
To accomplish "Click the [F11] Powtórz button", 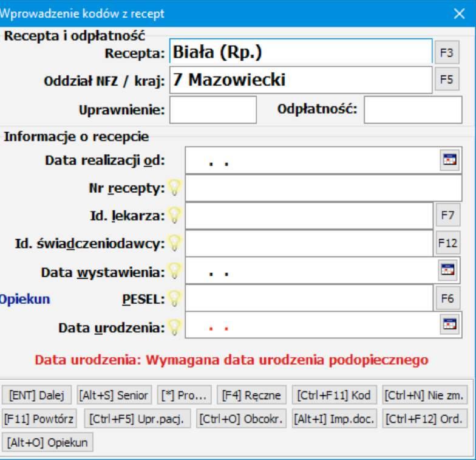I will point(39,419).
